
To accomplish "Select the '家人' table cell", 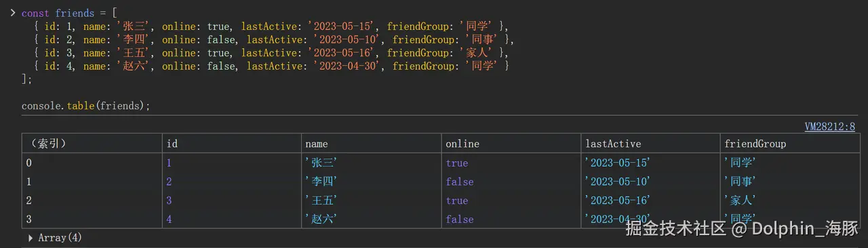I will [x=790, y=201].
